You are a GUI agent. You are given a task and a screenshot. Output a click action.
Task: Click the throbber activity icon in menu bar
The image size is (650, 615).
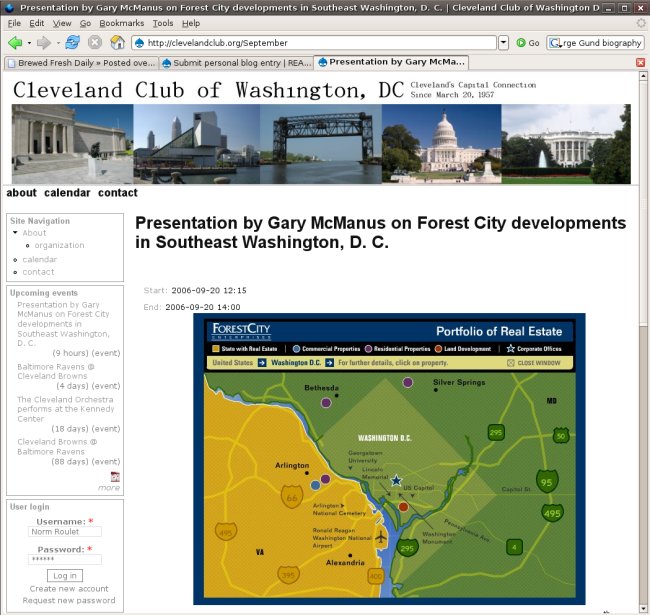(x=641, y=23)
